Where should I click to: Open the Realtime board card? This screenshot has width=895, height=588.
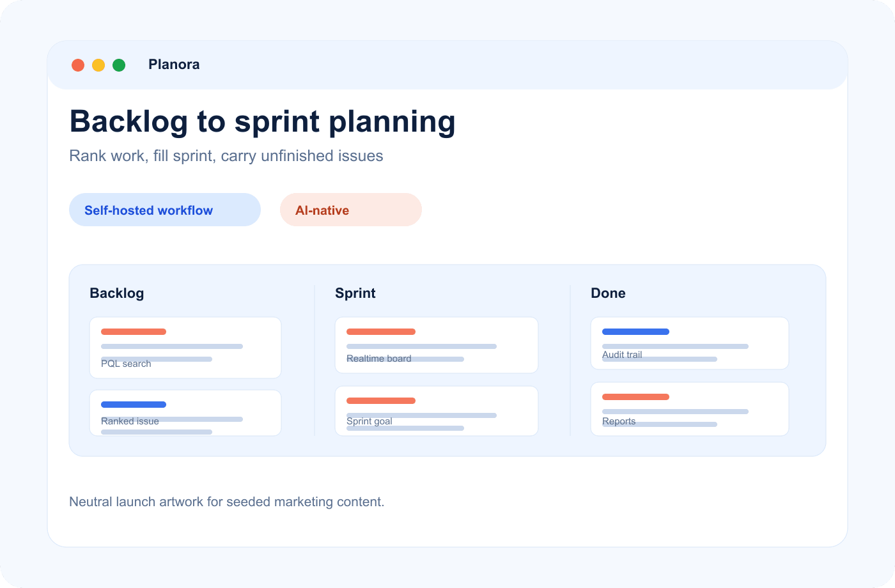[x=437, y=345]
